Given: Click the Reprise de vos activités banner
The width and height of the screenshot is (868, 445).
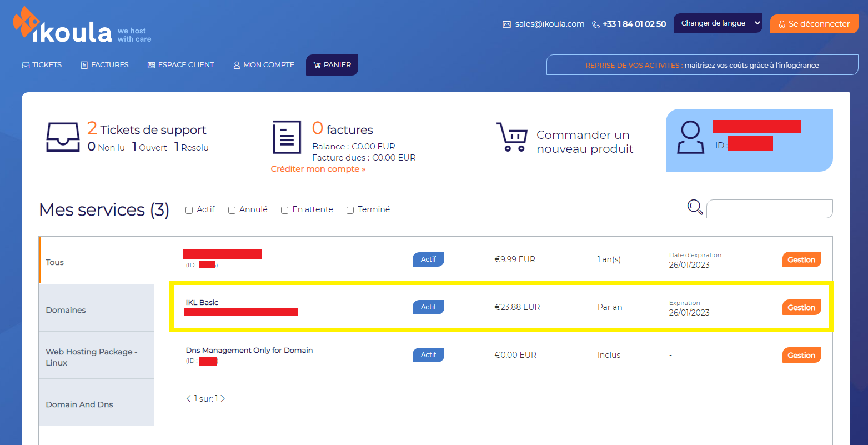Looking at the screenshot, I should 702,65.
